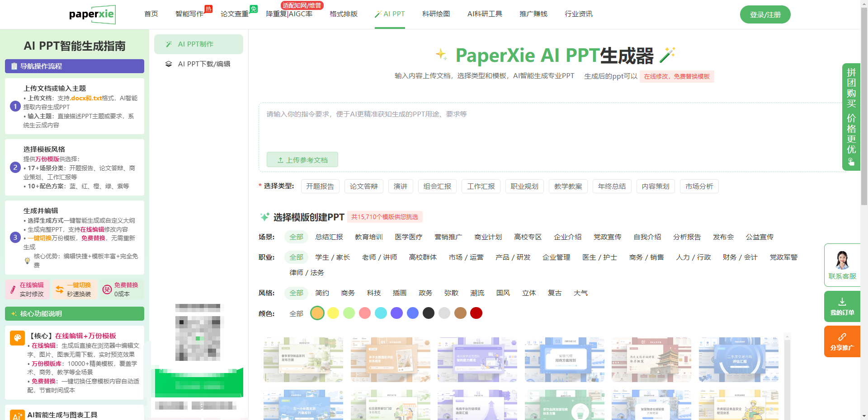Open the 格式排版 navigation tab
This screenshot has height=420, width=868.
point(343,14)
